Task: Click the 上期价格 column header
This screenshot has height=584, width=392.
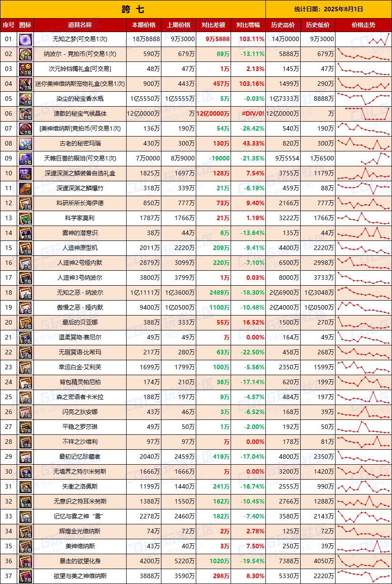Action: 179,25
